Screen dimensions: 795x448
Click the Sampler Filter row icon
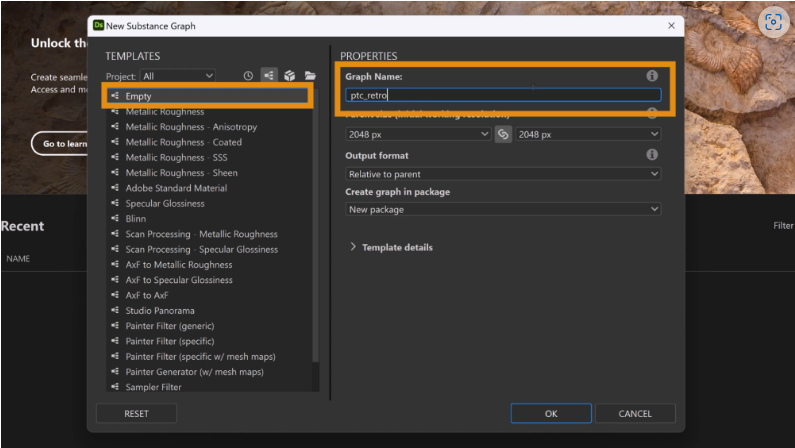point(115,386)
